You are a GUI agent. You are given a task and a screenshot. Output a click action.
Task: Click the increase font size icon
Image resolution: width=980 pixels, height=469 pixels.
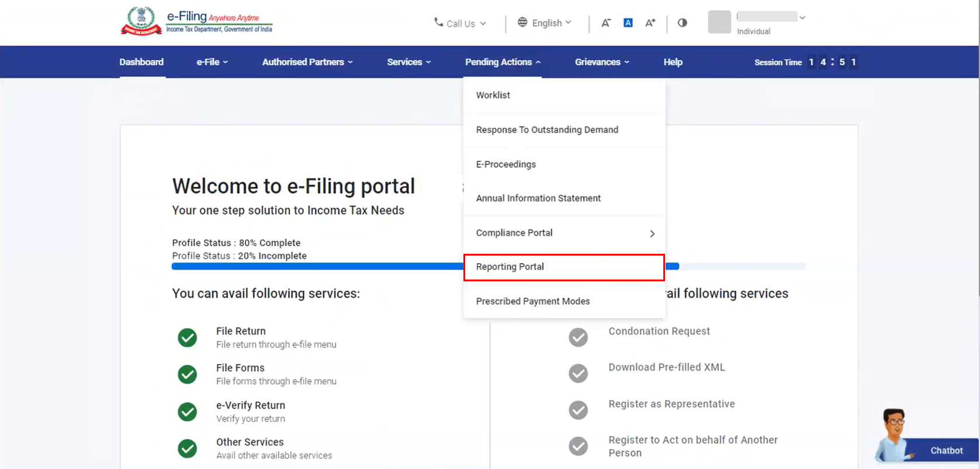click(650, 23)
